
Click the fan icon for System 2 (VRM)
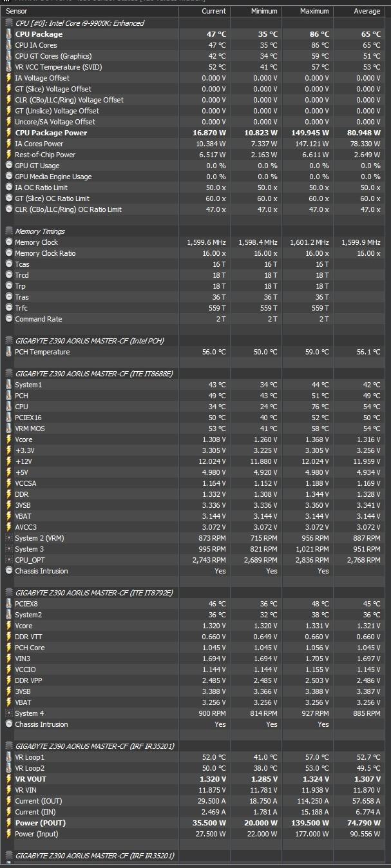click(x=8, y=538)
